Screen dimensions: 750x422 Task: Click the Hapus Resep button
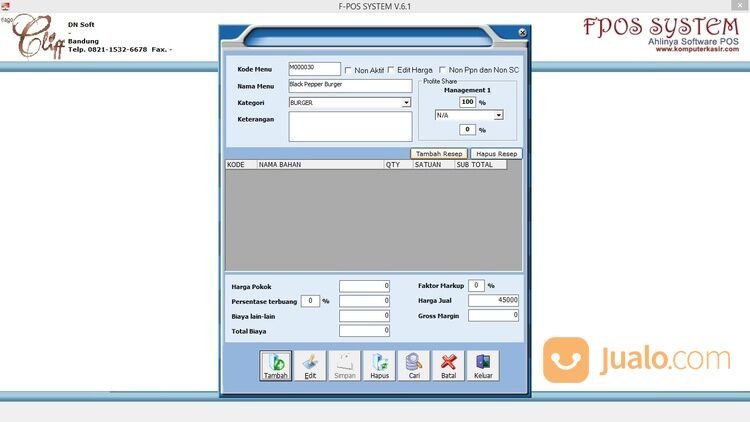pyautogui.click(x=495, y=154)
